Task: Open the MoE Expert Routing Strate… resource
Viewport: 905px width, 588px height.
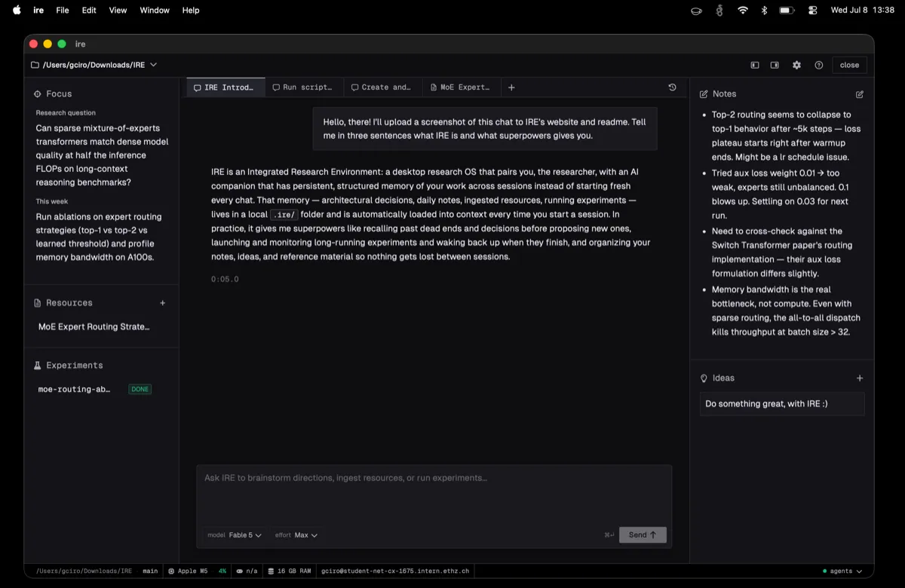Action: (94, 327)
